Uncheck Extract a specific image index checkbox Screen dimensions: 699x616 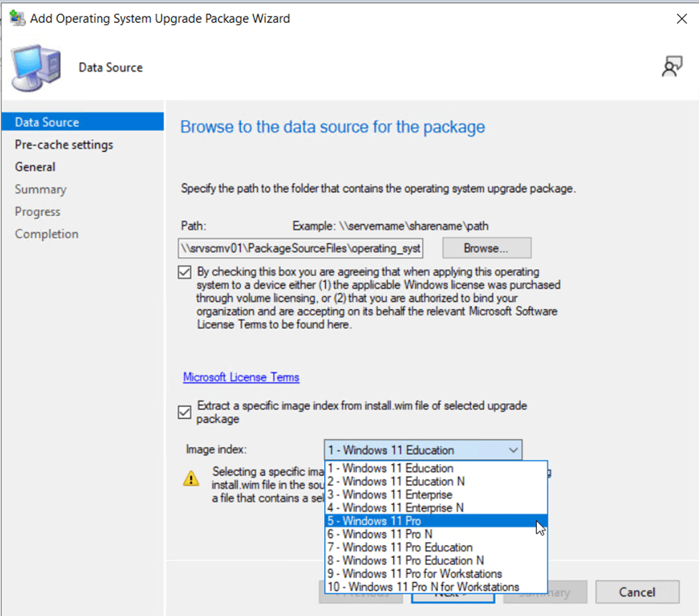click(185, 412)
